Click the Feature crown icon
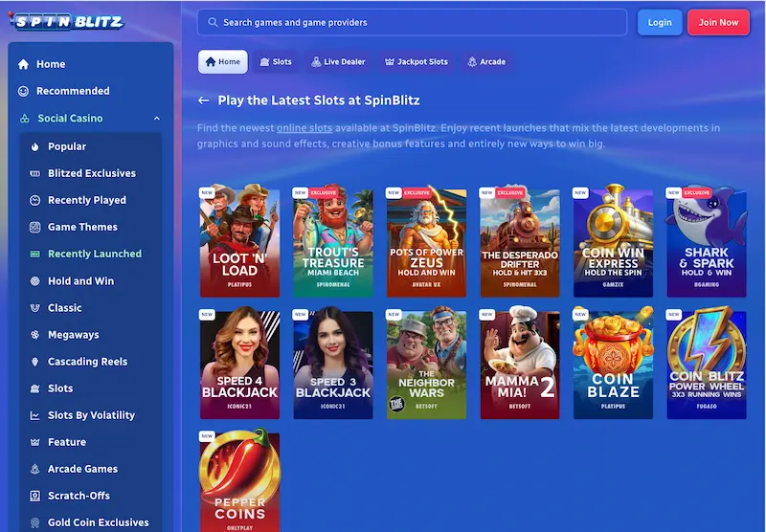766x532 pixels. 34,442
